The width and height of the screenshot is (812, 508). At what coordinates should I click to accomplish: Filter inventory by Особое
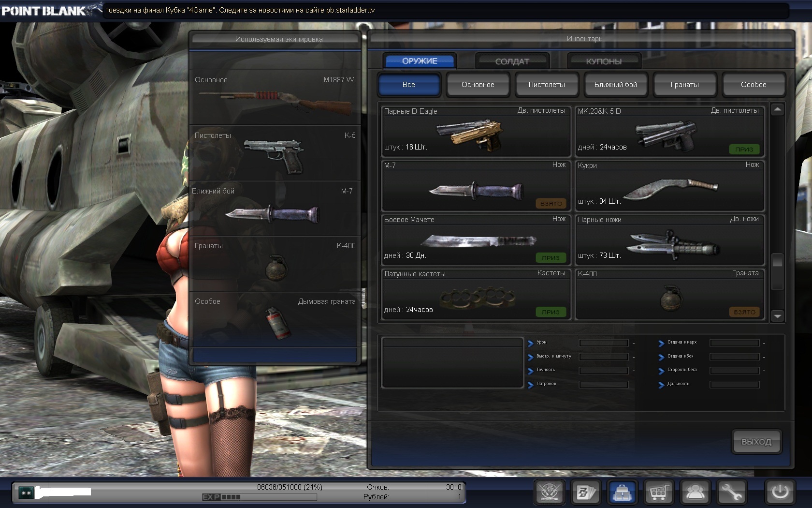[754, 85]
